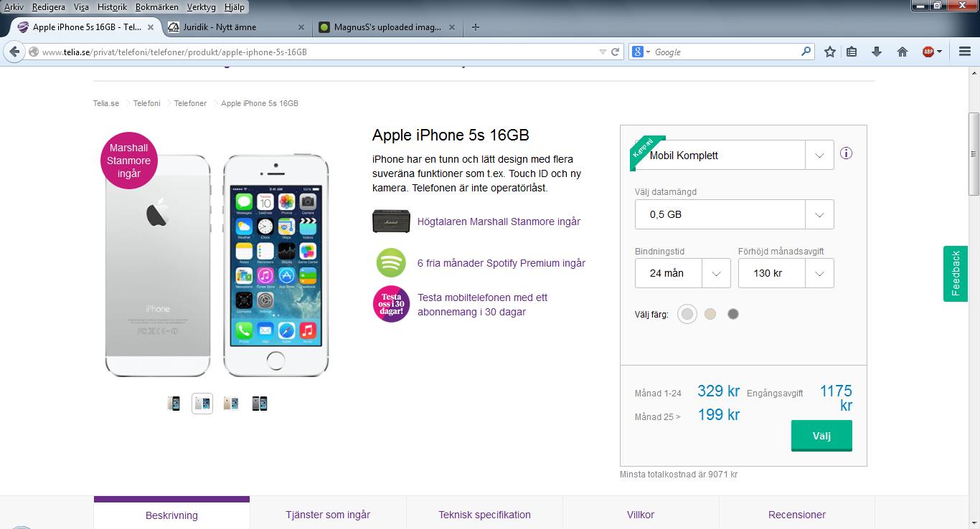
Task: Choose the space gray color option
Action: click(x=733, y=314)
